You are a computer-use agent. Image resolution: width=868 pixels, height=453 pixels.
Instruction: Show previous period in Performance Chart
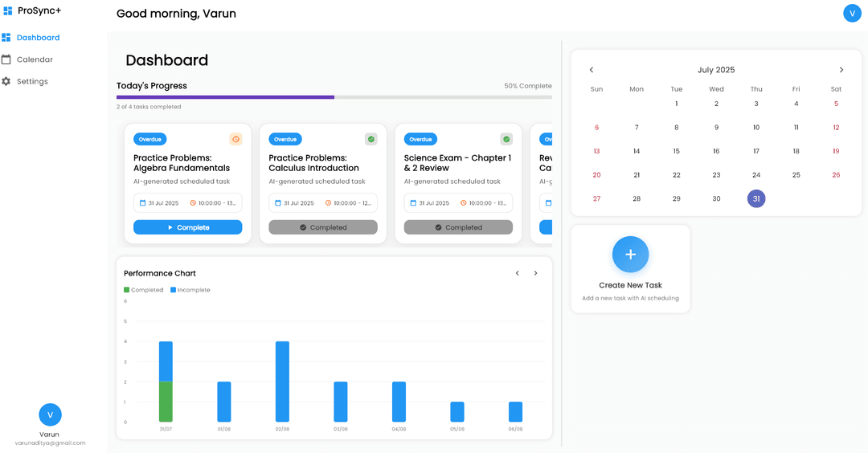click(x=518, y=273)
